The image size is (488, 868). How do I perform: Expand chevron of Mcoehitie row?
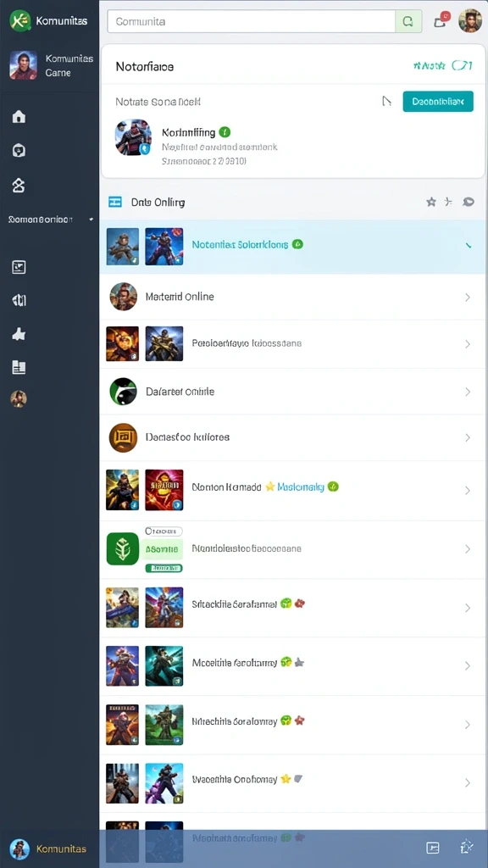468,666
